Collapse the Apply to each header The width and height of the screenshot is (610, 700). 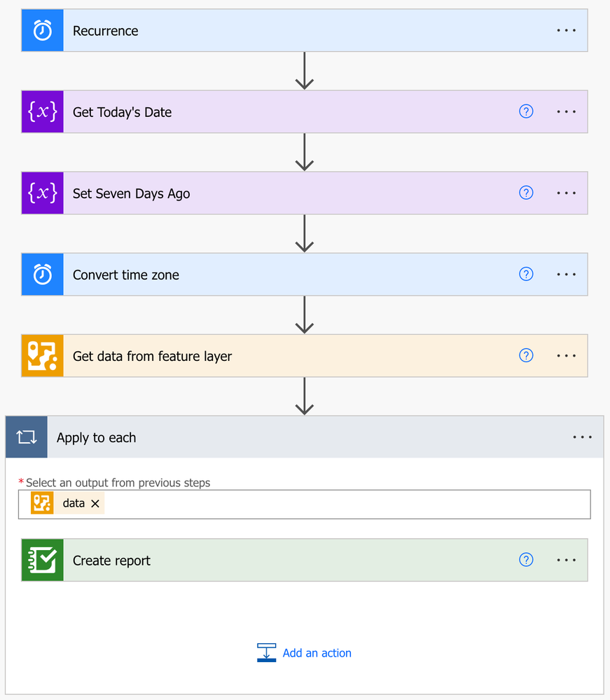click(280, 437)
